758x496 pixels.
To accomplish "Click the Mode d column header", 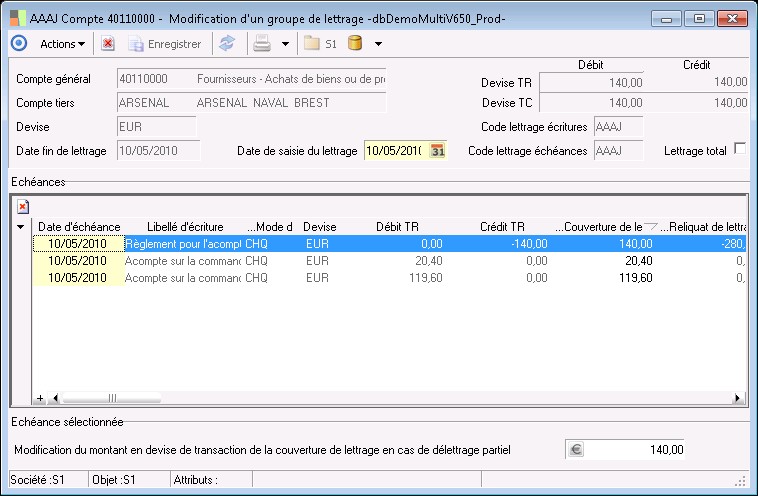I will [x=270, y=227].
